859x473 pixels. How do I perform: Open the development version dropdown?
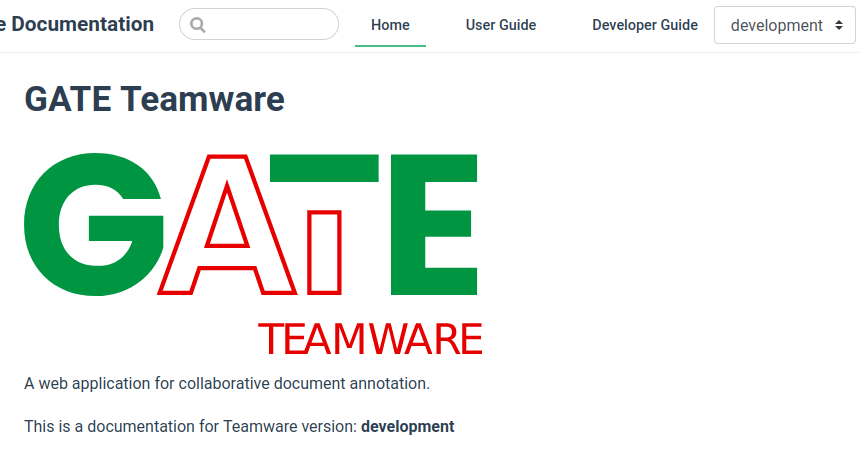tap(784, 25)
